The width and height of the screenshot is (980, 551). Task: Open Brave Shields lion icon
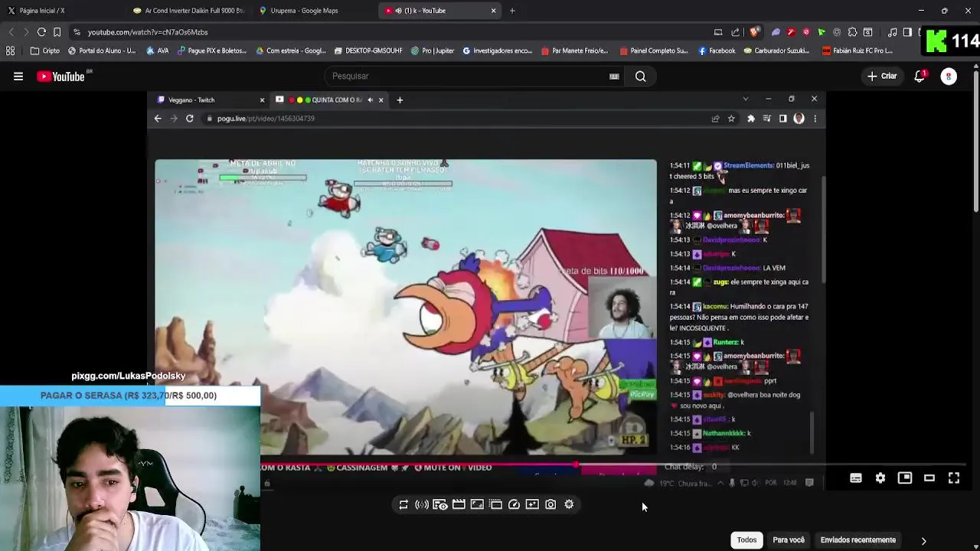click(x=754, y=32)
